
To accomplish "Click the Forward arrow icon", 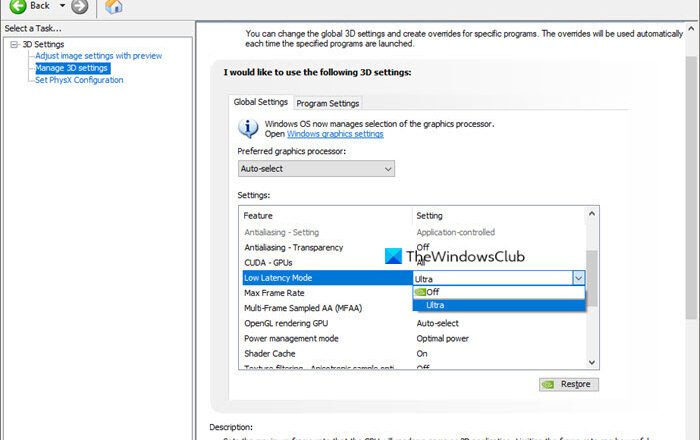I will [x=79, y=6].
